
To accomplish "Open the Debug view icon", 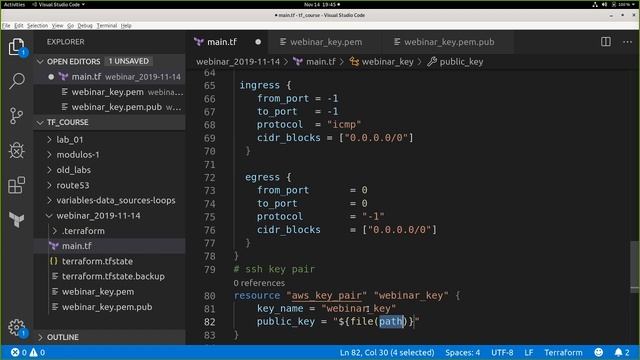I will click(16, 150).
